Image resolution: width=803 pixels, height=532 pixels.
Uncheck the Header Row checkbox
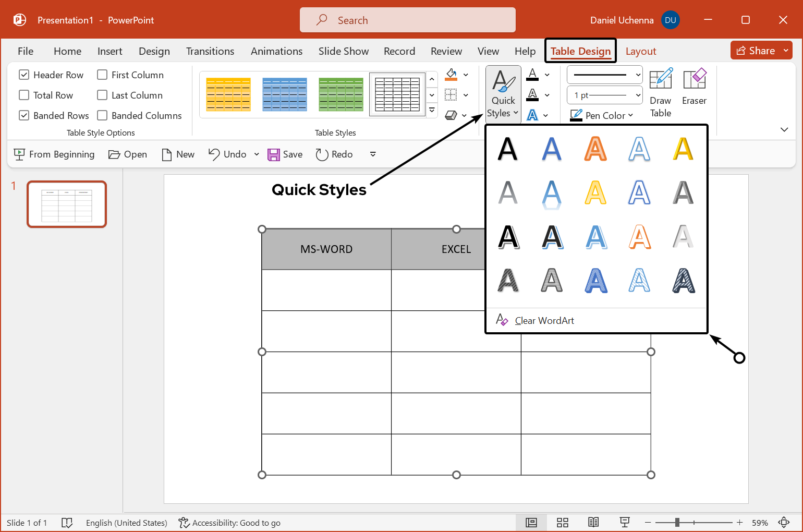[24, 75]
